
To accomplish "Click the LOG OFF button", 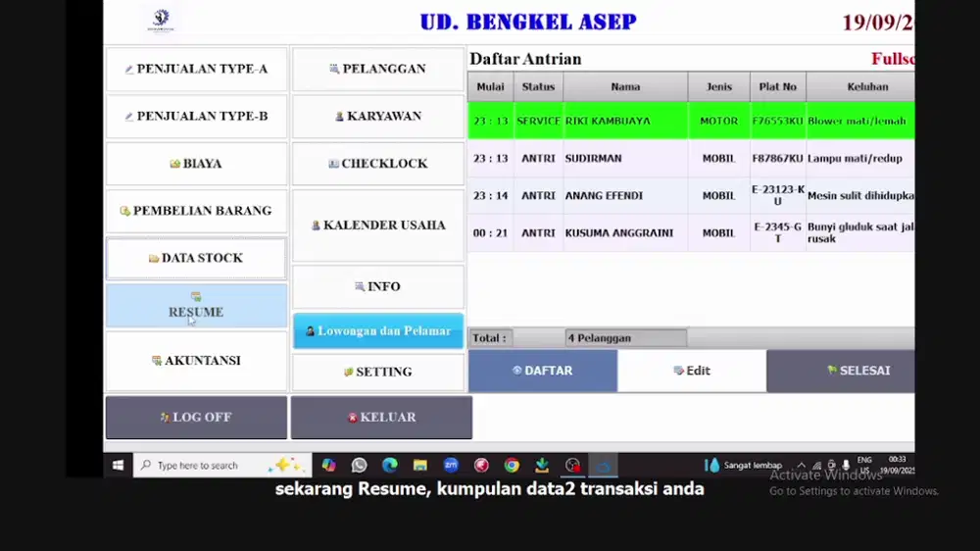I will [196, 418].
